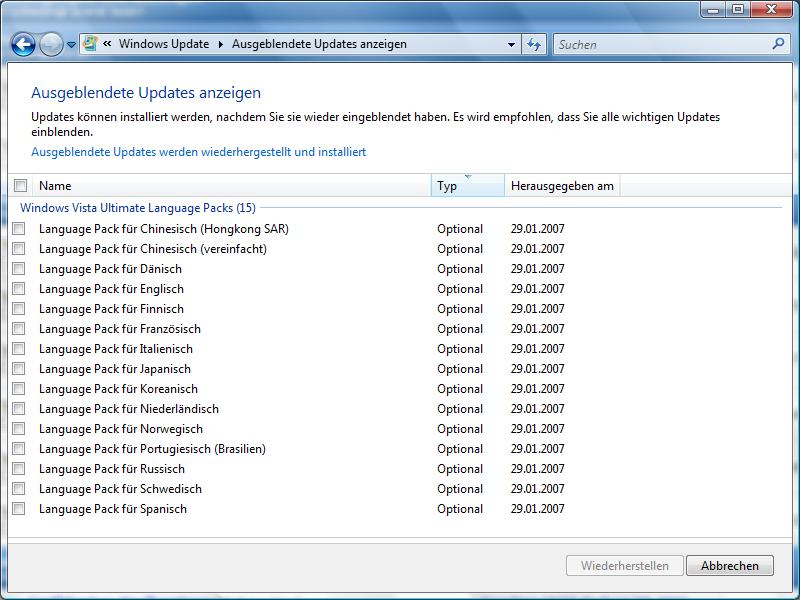Check Language Pack für Chinesisch (vereinfacht)
Image resolution: width=800 pixels, height=600 pixels.
pos(19,248)
